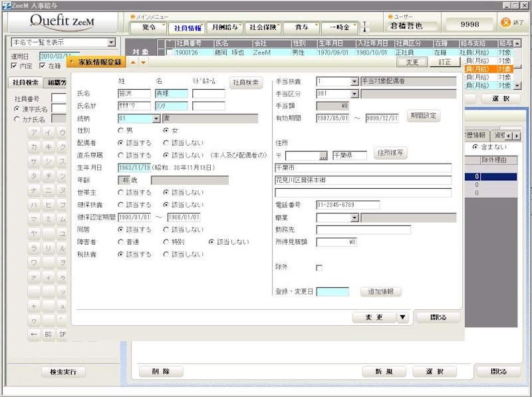Open the 賞与 menu
The height and width of the screenshot is (397, 532).
(301, 27)
